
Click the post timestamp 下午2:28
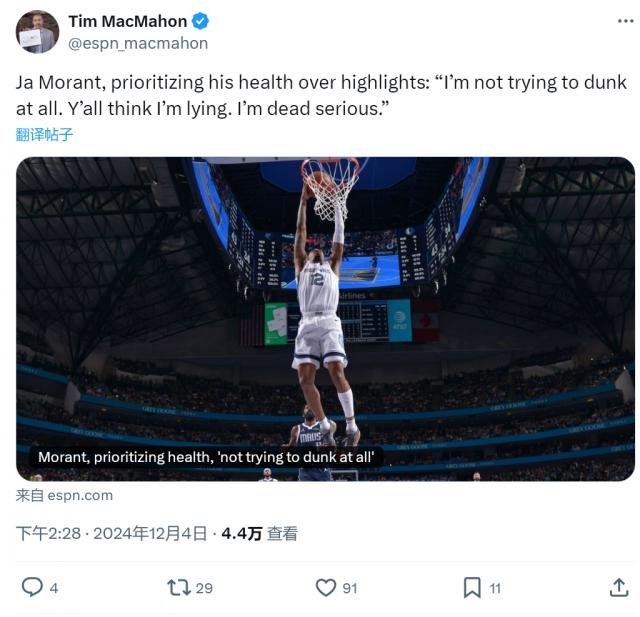(x=49, y=534)
